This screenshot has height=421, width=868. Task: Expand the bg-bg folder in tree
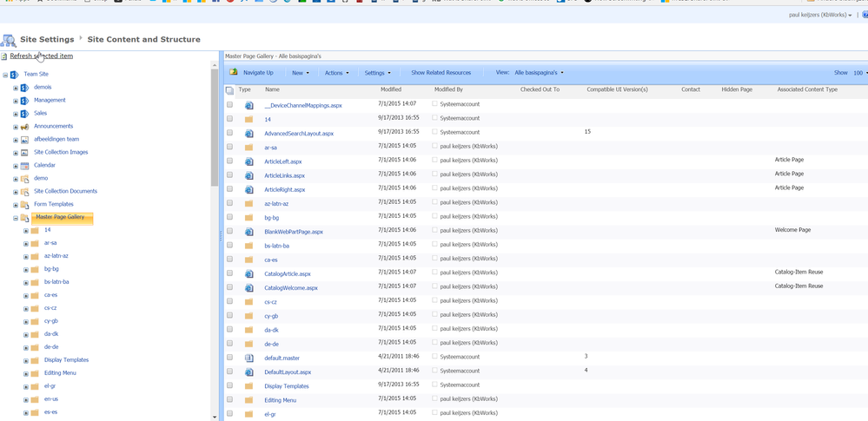tap(26, 270)
